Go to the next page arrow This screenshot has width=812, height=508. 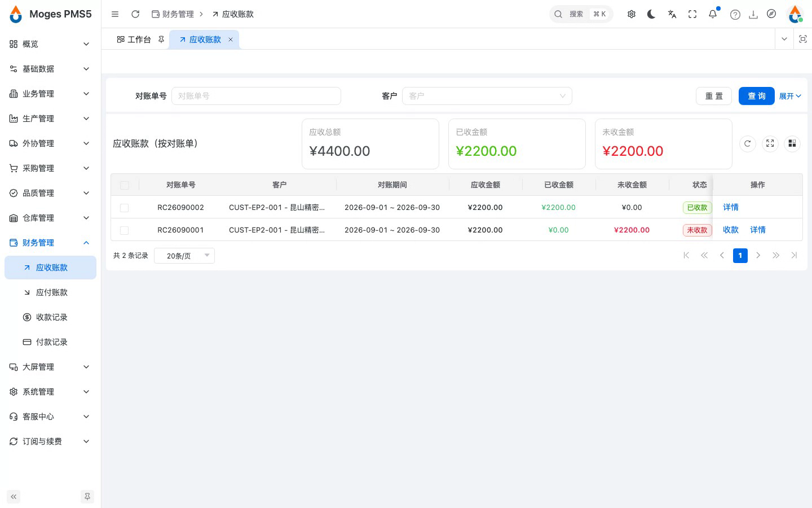click(758, 256)
